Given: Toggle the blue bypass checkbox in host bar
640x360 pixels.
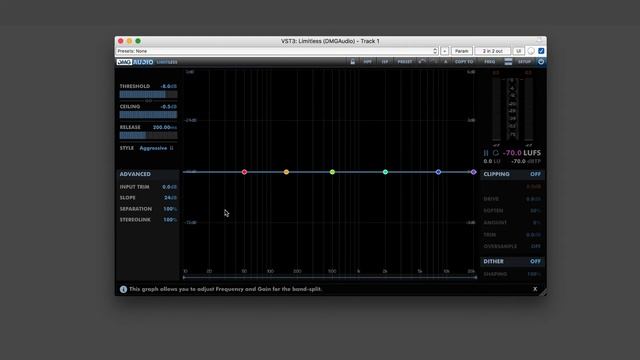Looking at the screenshot, I should (x=541, y=51).
